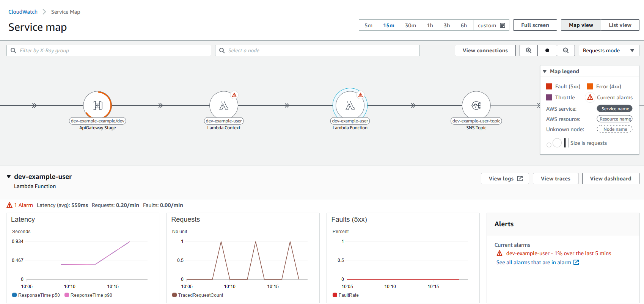The width and height of the screenshot is (644, 304).
Task: Set time range to 15m
Action: click(x=388, y=25)
